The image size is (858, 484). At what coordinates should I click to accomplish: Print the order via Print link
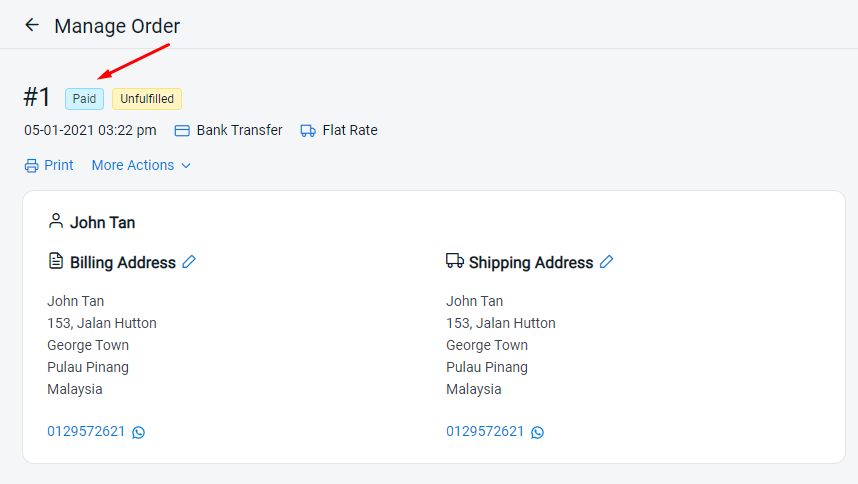pos(59,165)
